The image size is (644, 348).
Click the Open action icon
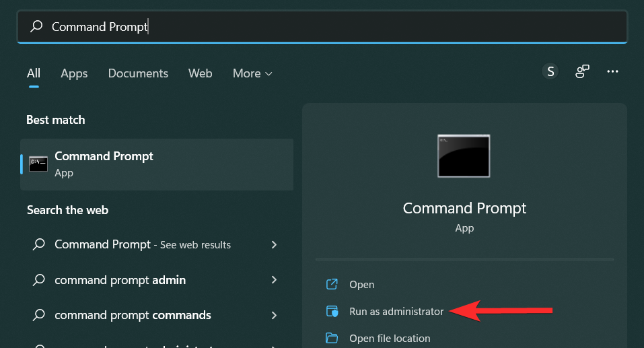[x=332, y=285]
